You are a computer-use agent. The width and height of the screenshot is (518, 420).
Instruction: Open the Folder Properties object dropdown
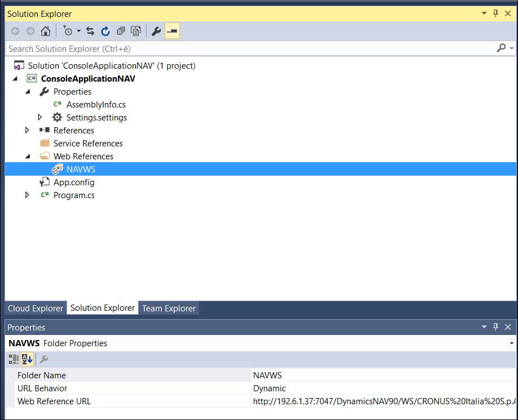tap(511, 343)
